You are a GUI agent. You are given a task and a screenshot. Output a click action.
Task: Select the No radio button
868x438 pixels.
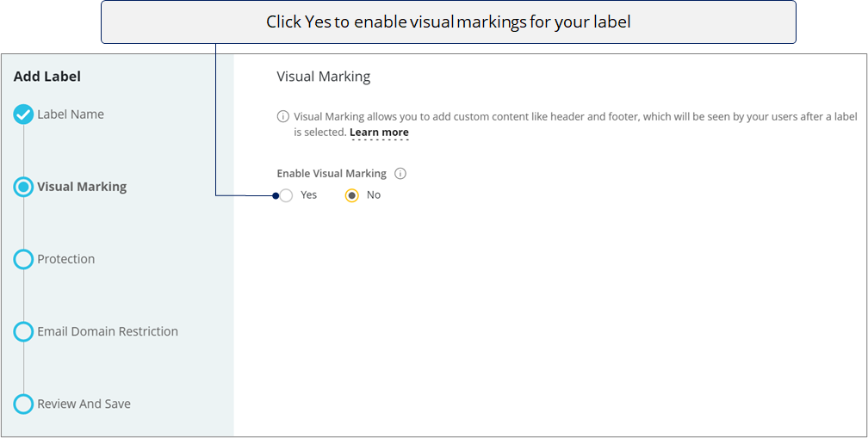pyautogui.click(x=352, y=196)
